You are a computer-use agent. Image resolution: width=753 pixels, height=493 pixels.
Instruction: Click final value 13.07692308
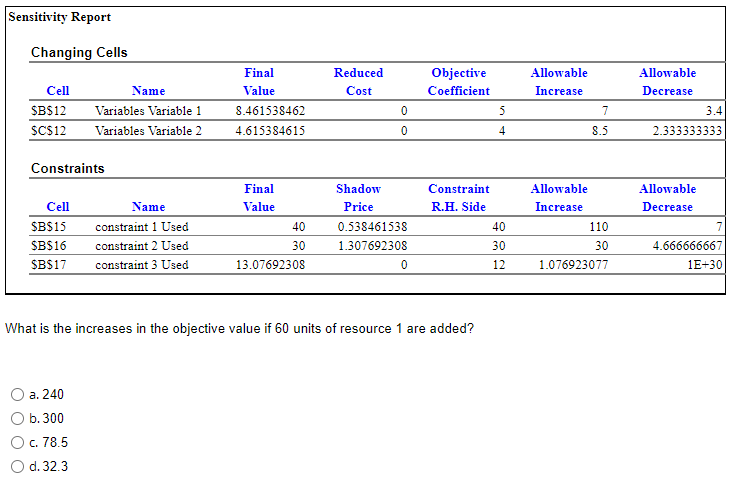(x=270, y=265)
